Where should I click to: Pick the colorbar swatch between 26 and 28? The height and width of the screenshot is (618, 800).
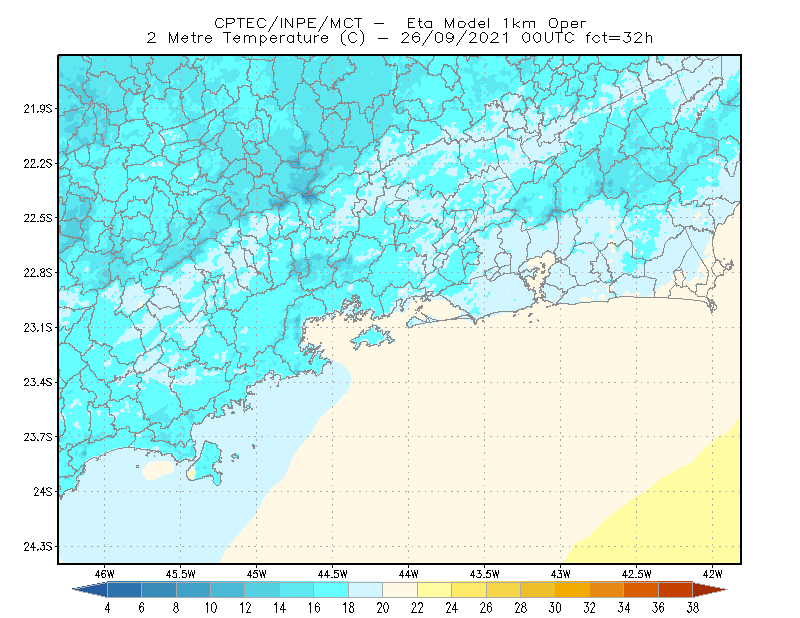coord(503,590)
